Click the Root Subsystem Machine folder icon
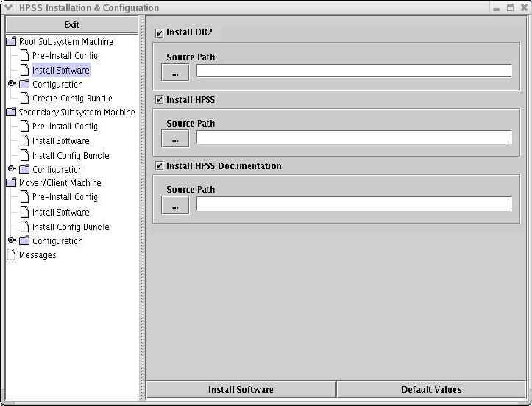The width and height of the screenshot is (532, 406). pyautogui.click(x=11, y=41)
